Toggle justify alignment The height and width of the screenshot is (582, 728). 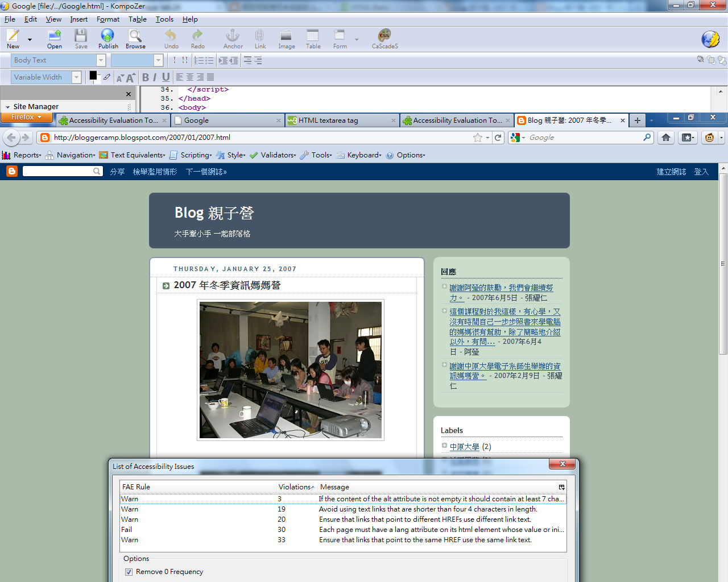[210, 77]
